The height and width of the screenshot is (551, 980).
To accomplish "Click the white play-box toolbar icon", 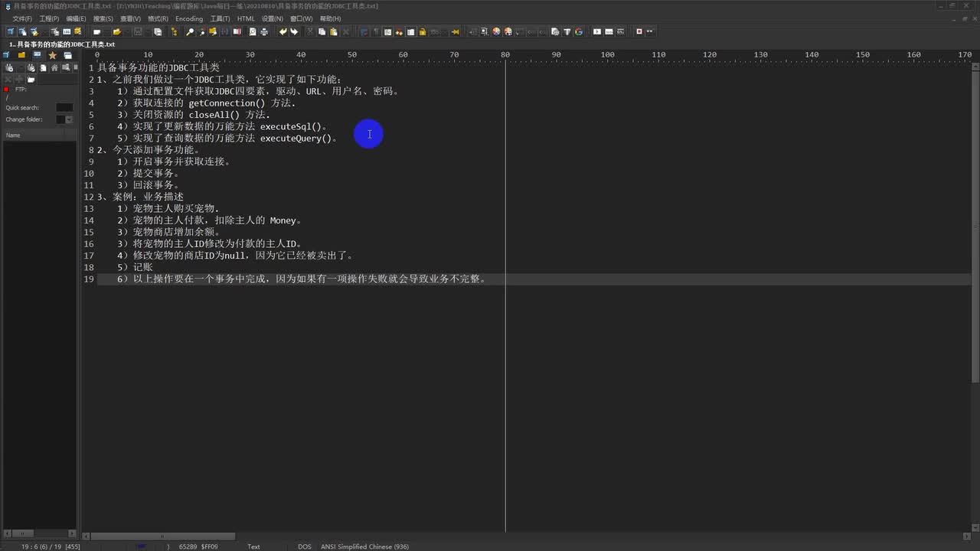I will tap(597, 31).
